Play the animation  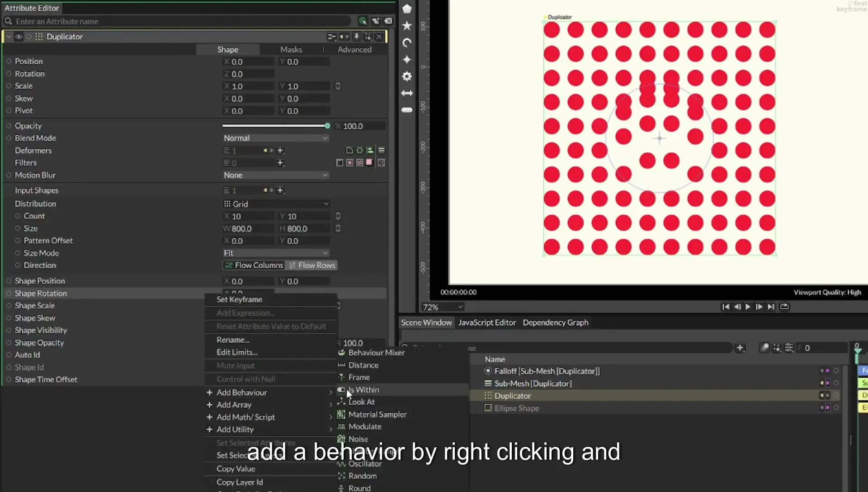pos(748,307)
